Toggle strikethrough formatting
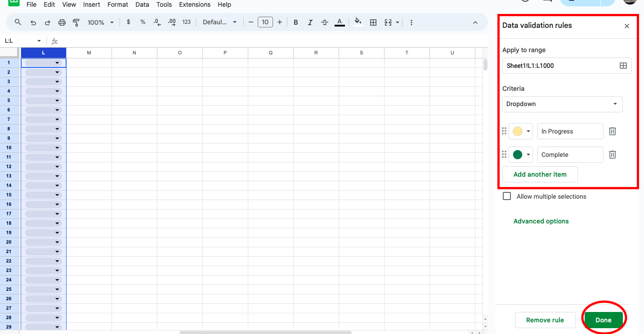 [325, 22]
